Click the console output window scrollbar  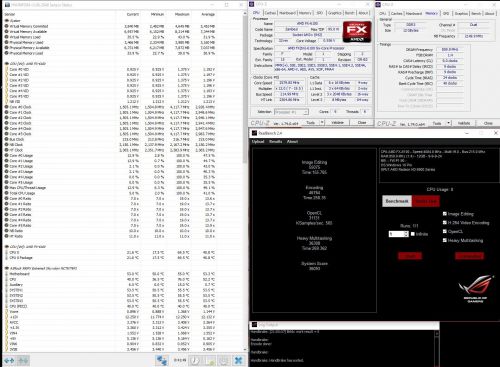tap(437, 348)
